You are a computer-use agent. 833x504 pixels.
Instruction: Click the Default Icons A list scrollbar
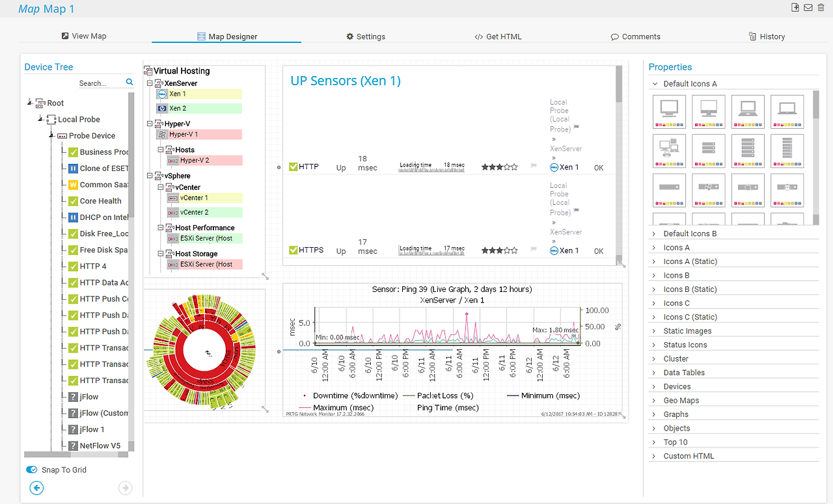pos(816,104)
